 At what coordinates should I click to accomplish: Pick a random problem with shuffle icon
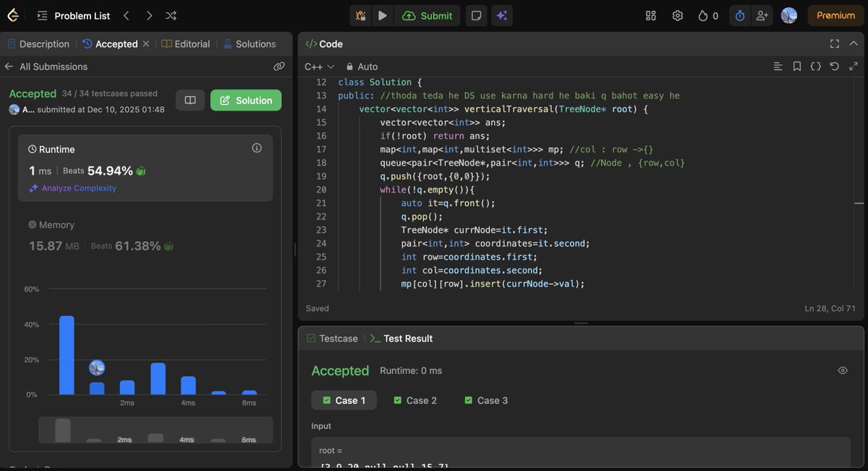click(x=171, y=15)
